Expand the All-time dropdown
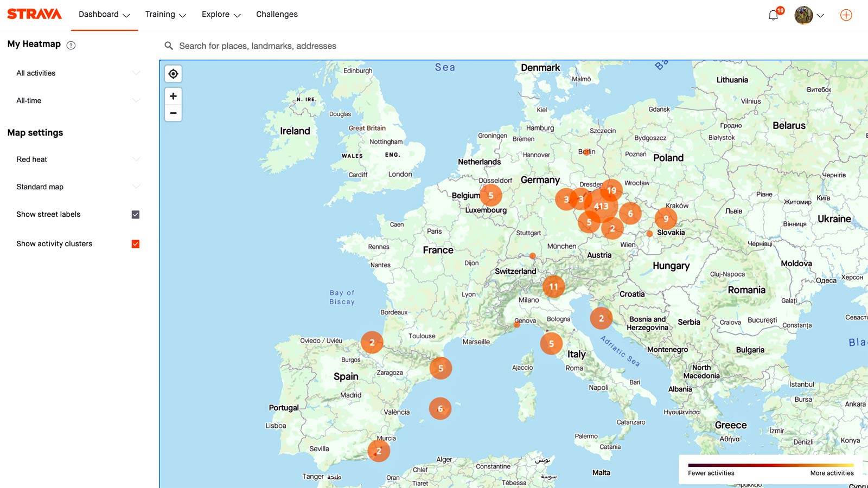868x488 pixels. 78,100
